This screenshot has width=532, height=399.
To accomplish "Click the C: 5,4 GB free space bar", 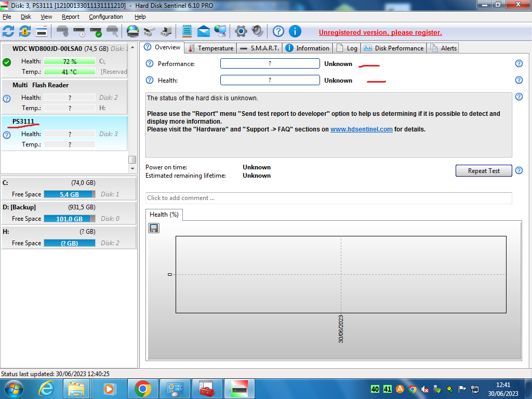I will click(x=70, y=194).
